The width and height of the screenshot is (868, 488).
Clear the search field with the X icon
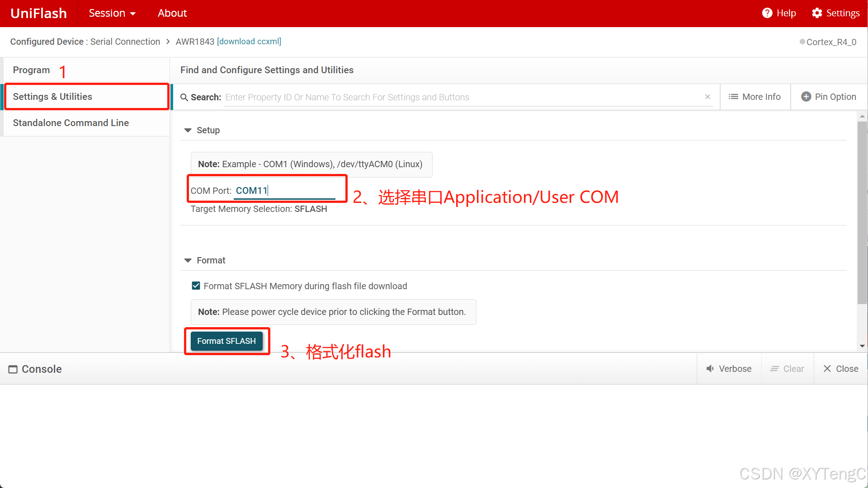pyautogui.click(x=708, y=97)
